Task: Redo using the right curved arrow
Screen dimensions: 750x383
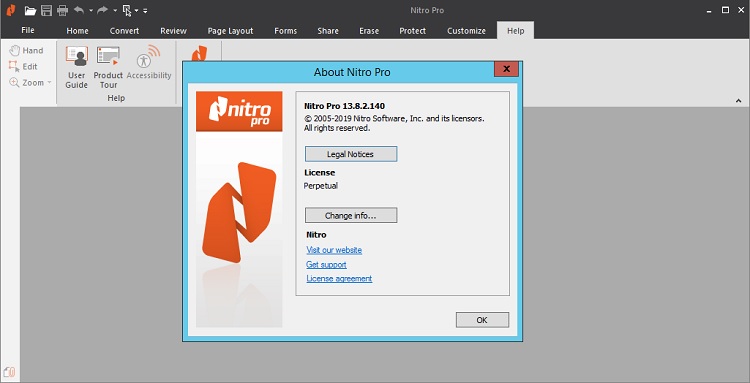Action: (x=102, y=10)
